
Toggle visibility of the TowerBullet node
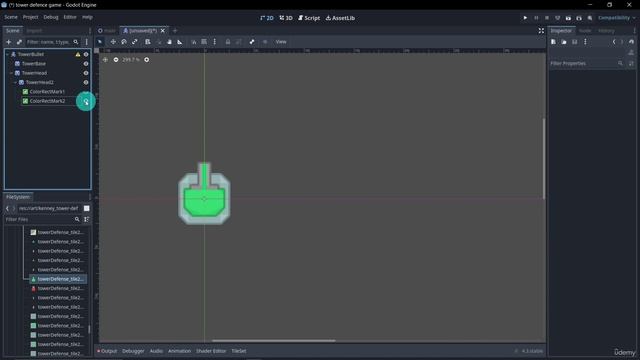(86, 54)
